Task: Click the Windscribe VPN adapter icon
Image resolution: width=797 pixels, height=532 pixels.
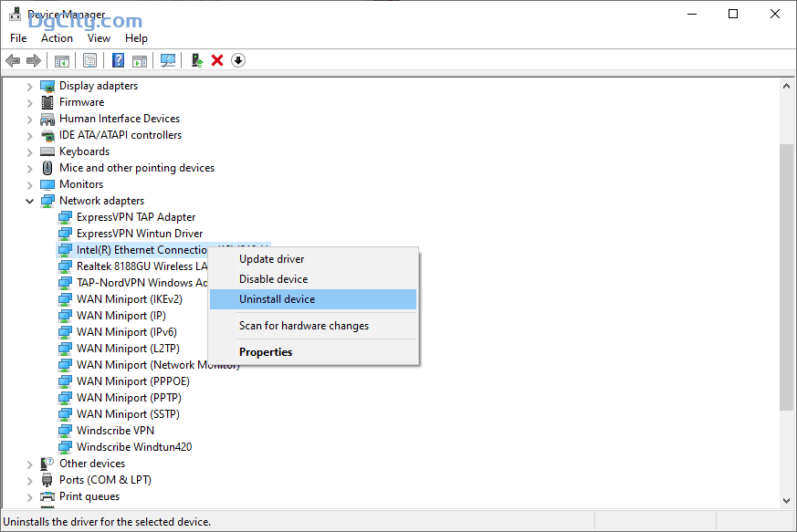Action: point(65,431)
